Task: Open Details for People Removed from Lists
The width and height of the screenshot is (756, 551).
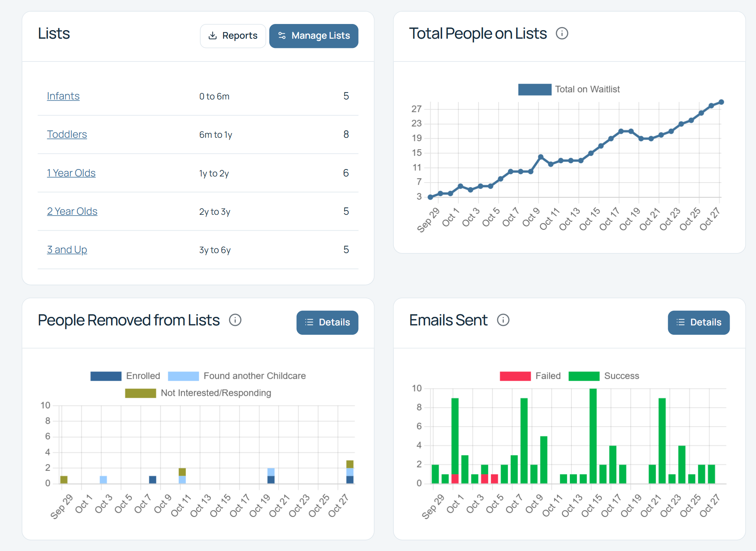Action: click(327, 322)
